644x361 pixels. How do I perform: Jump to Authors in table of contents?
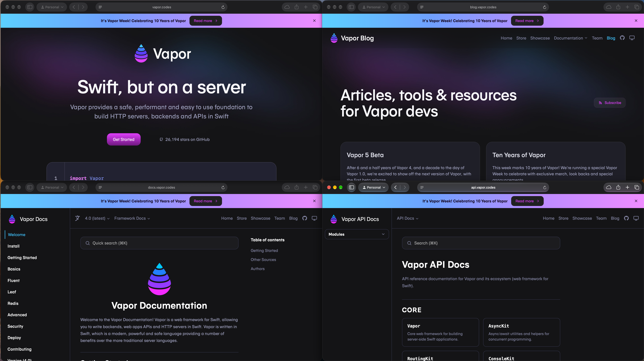[258, 269]
